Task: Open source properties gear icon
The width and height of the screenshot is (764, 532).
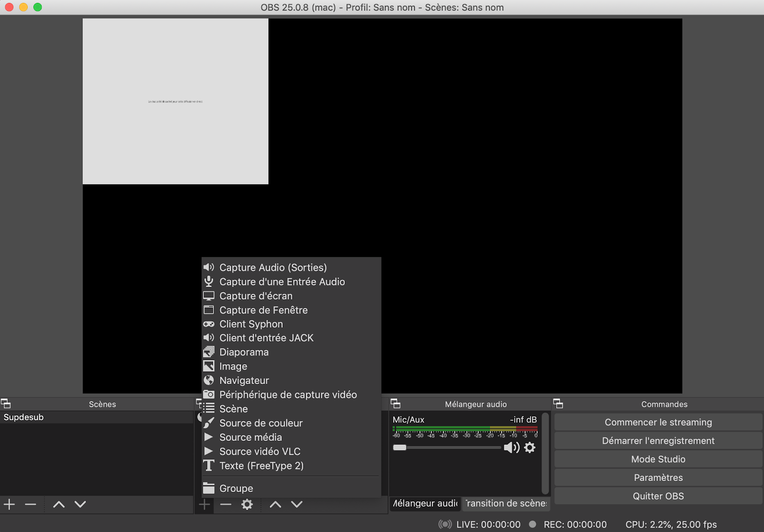Action: [247, 504]
